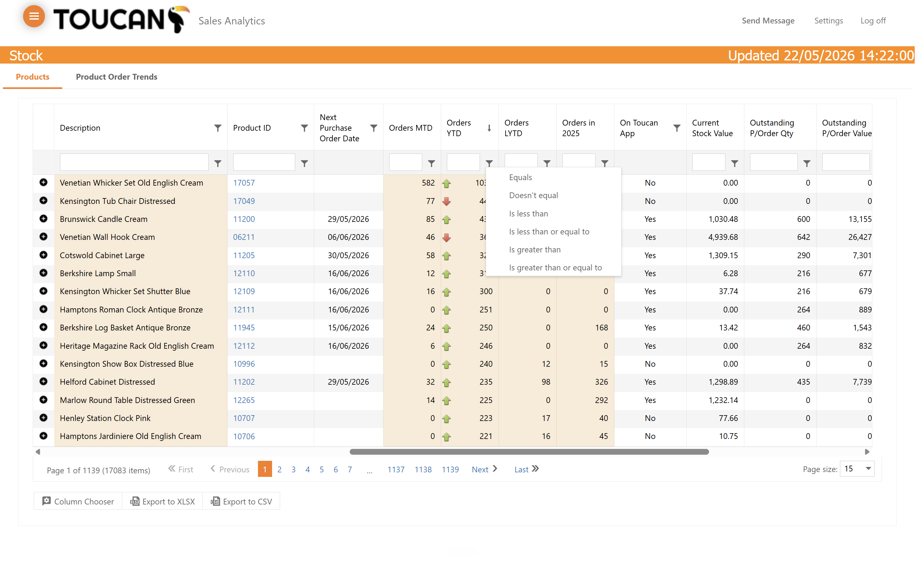924x578 pixels.
Task: Click Column Chooser button
Action: click(x=78, y=501)
